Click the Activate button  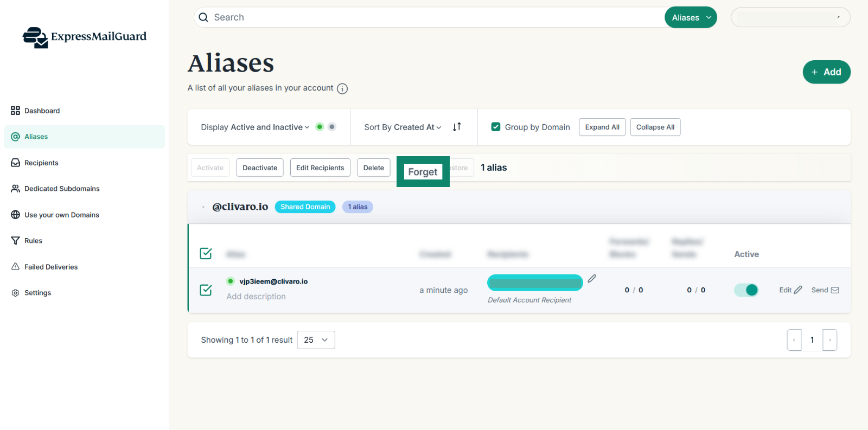[210, 168]
